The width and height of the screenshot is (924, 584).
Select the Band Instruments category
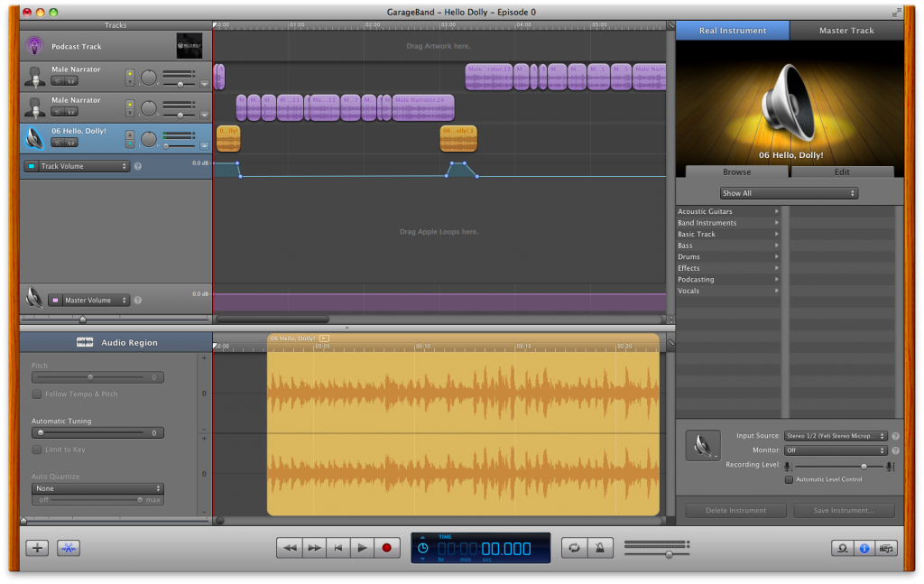tap(728, 223)
